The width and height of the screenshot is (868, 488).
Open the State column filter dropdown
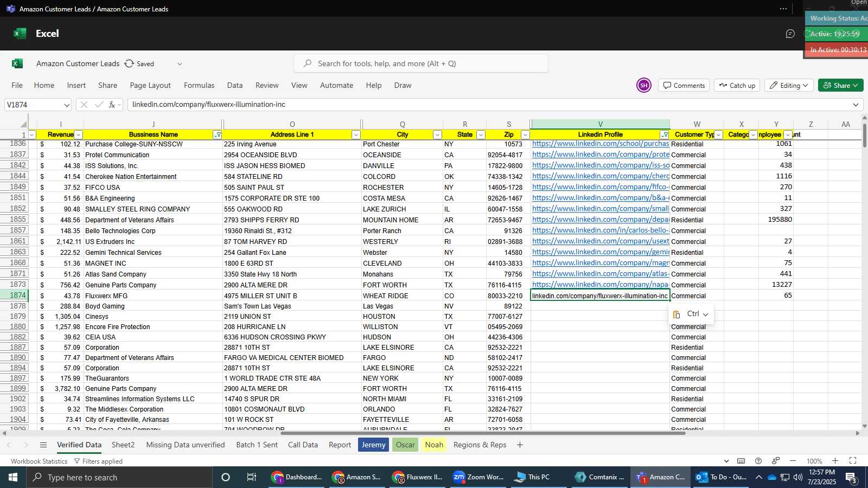pos(481,134)
